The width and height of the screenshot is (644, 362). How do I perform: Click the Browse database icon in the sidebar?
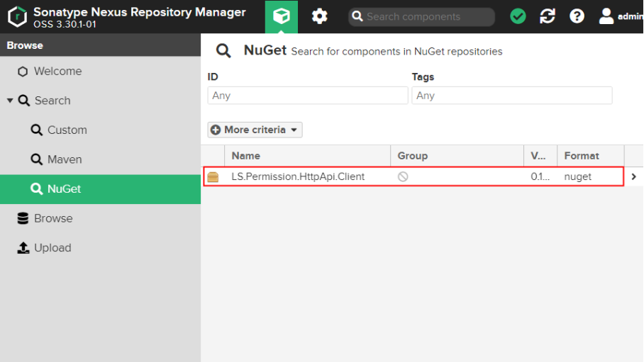23,218
